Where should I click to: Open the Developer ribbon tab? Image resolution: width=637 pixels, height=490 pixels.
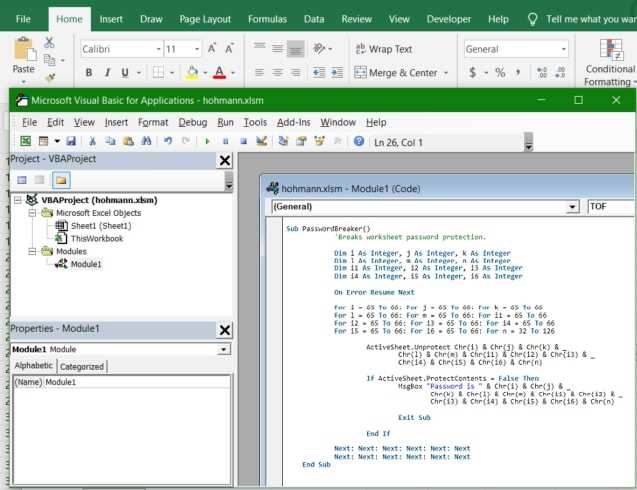coord(448,19)
